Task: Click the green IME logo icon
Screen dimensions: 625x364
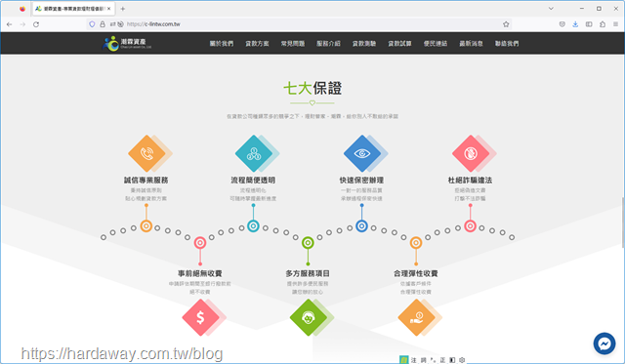Action: pyautogui.click(x=403, y=360)
